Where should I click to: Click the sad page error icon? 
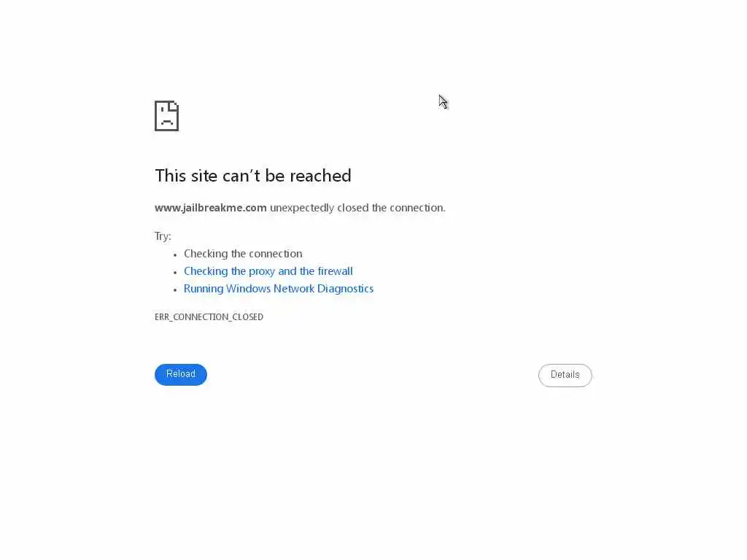pos(166,116)
